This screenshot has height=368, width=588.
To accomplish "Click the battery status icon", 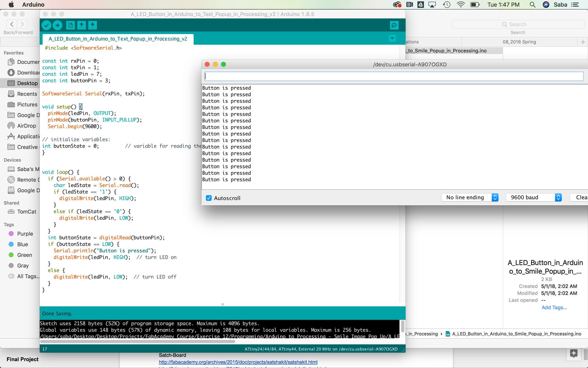I will [x=475, y=5].
